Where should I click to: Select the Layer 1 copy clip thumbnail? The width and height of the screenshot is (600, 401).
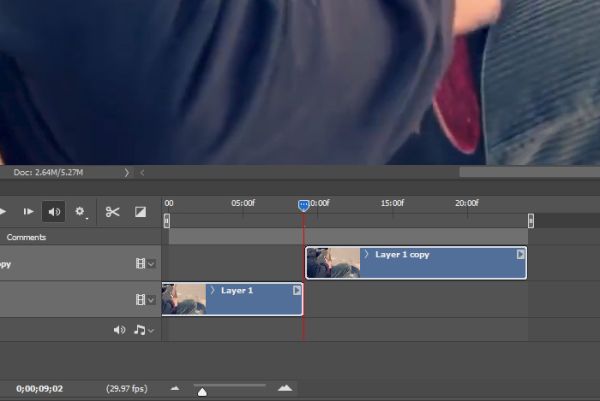(x=333, y=263)
